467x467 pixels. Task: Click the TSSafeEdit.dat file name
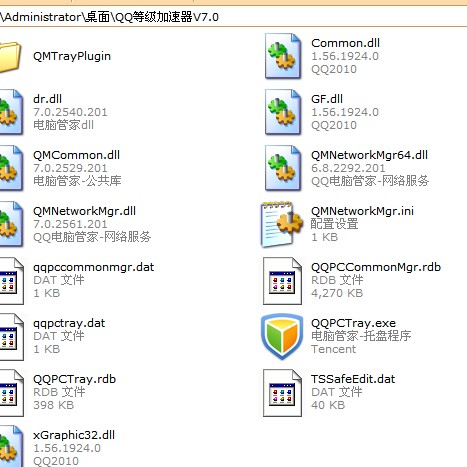[x=353, y=379]
